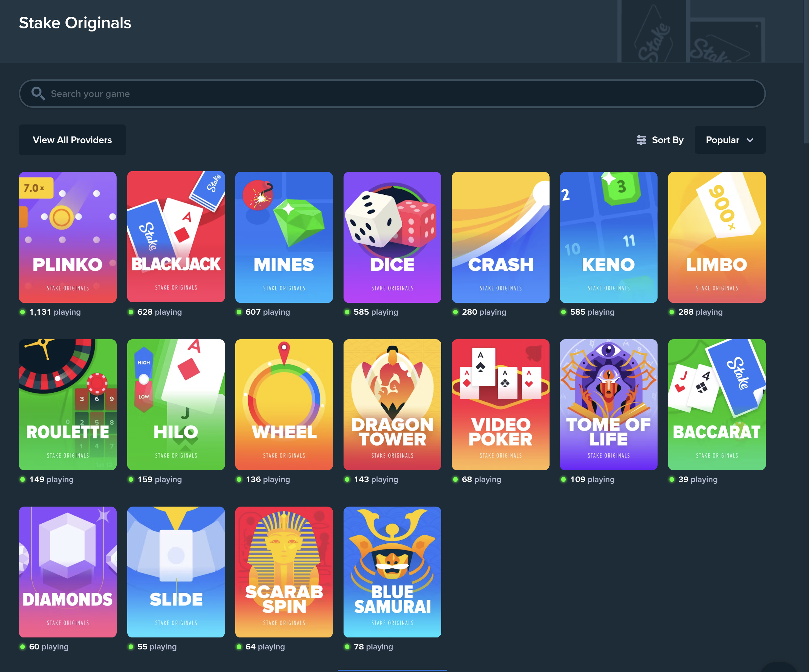Viewport: 809px width, 672px height.
Task: Click the Stake Originals heading
Action: [x=75, y=23]
